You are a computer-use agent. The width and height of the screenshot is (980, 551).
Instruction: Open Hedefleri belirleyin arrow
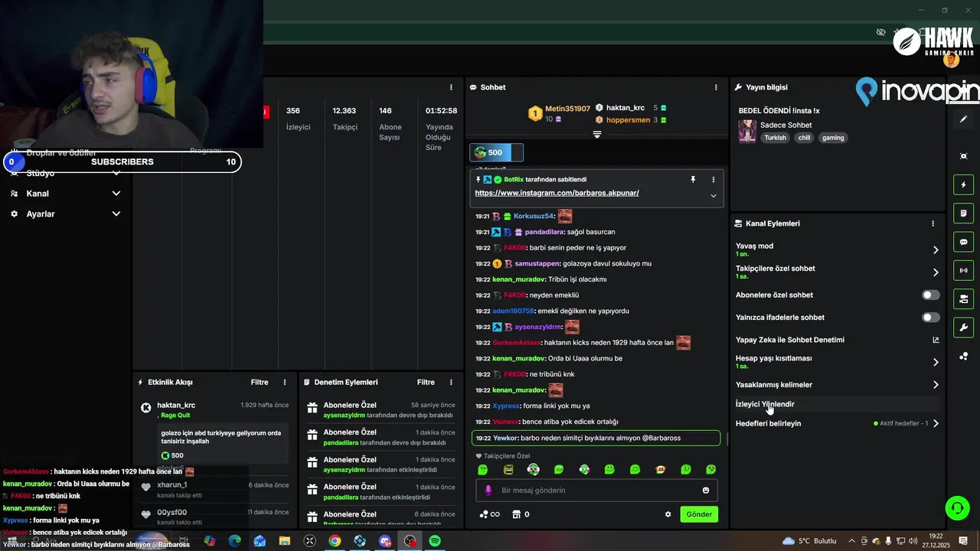point(935,423)
